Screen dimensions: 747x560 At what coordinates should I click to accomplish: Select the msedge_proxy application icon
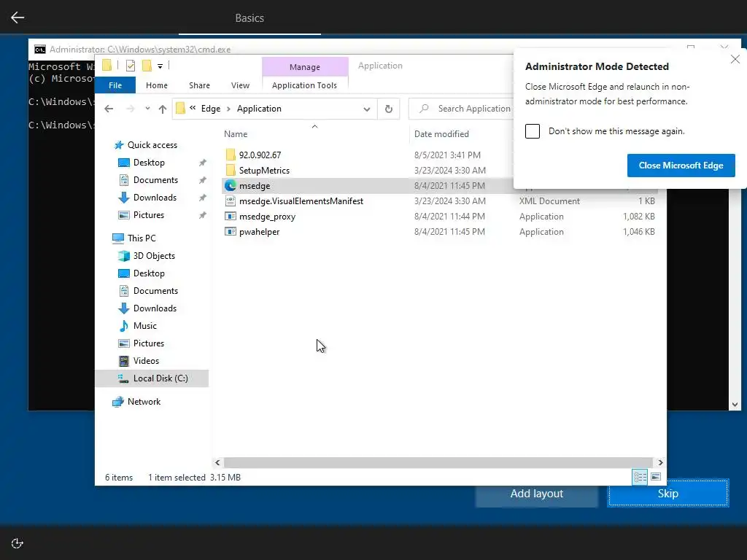click(x=231, y=216)
